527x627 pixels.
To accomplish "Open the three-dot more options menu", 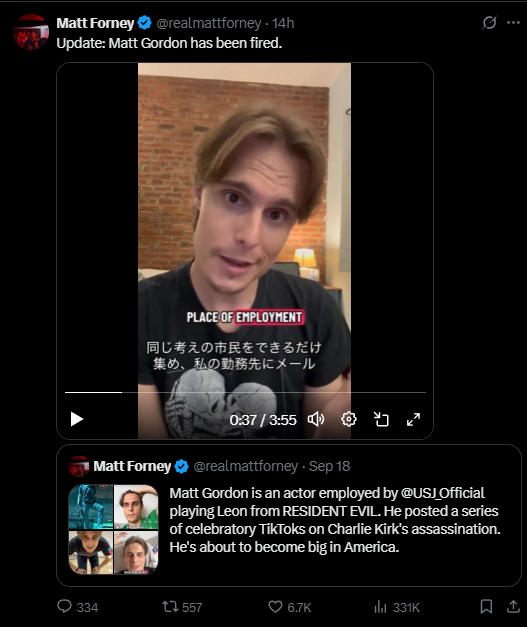I will [513, 23].
